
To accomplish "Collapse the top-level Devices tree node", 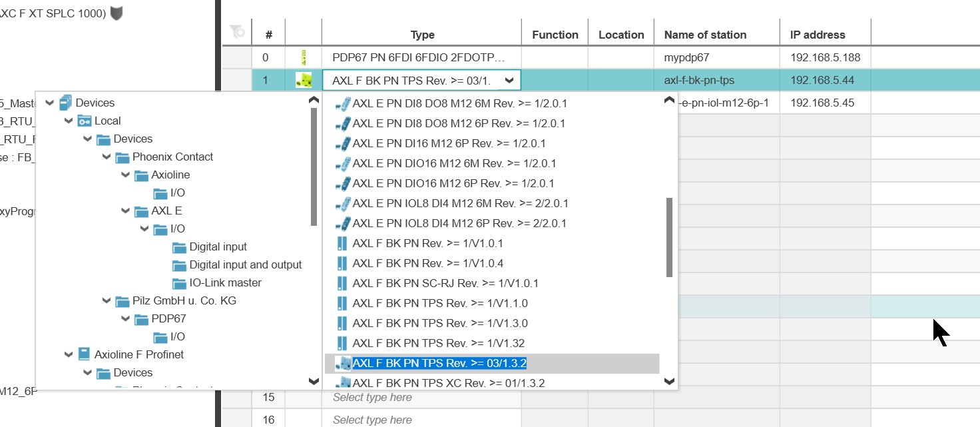I will pyautogui.click(x=49, y=103).
